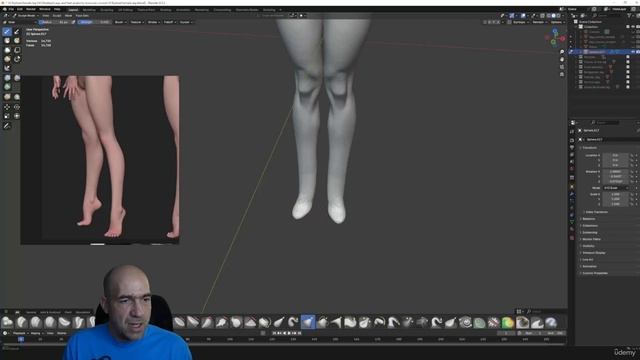Open the Tool properties tab

(572, 131)
